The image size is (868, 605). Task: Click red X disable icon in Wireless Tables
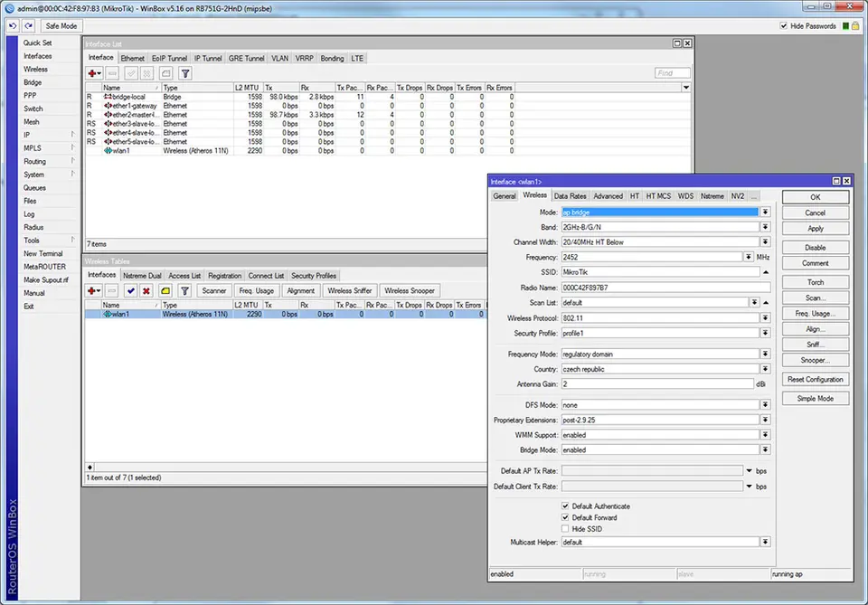click(x=146, y=291)
